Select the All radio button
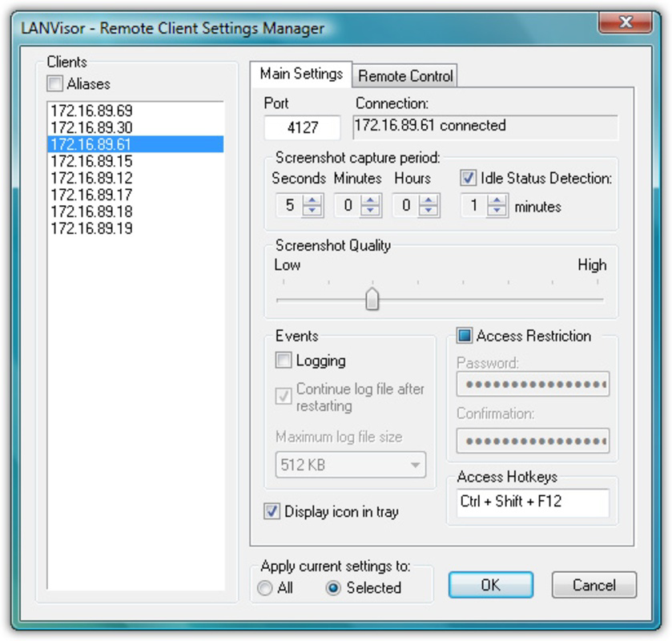 click(x=265, y=587)
